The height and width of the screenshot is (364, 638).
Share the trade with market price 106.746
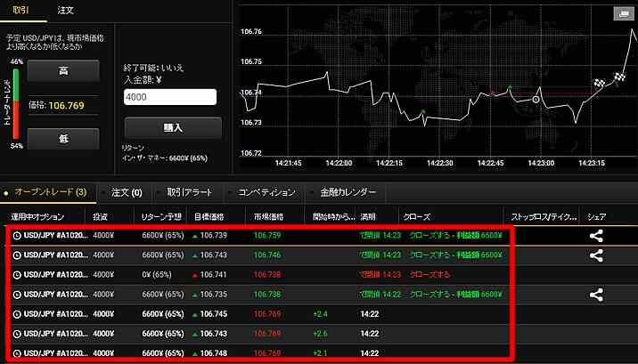tap(596, 255)
